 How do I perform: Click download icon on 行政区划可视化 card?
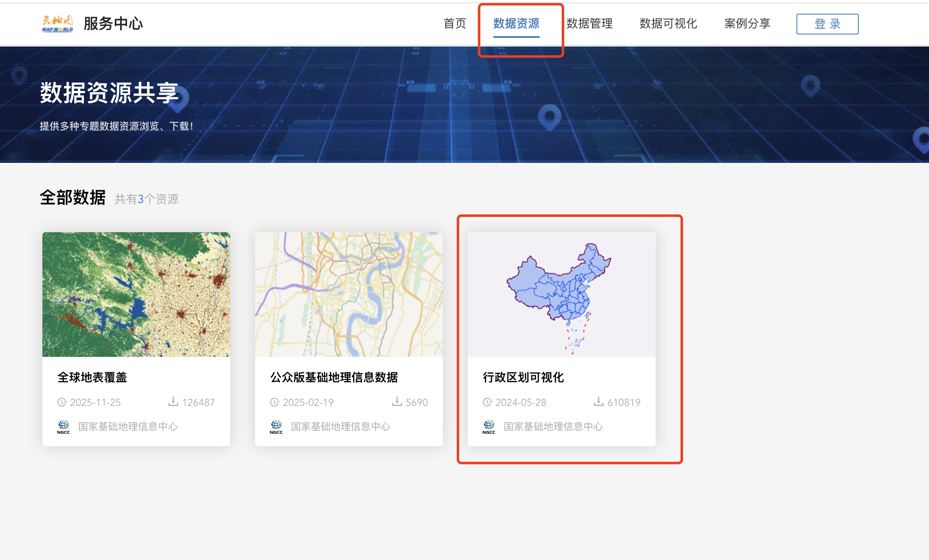[599, 402]
